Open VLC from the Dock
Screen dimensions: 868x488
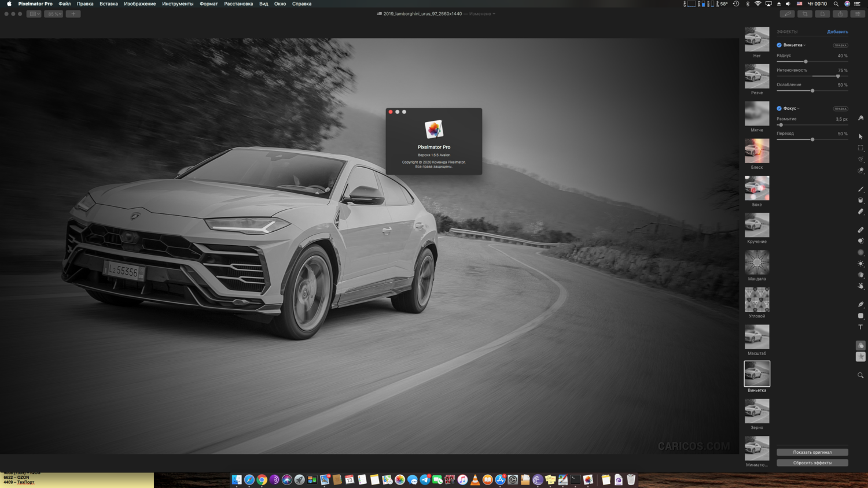(x=475, y=480)
